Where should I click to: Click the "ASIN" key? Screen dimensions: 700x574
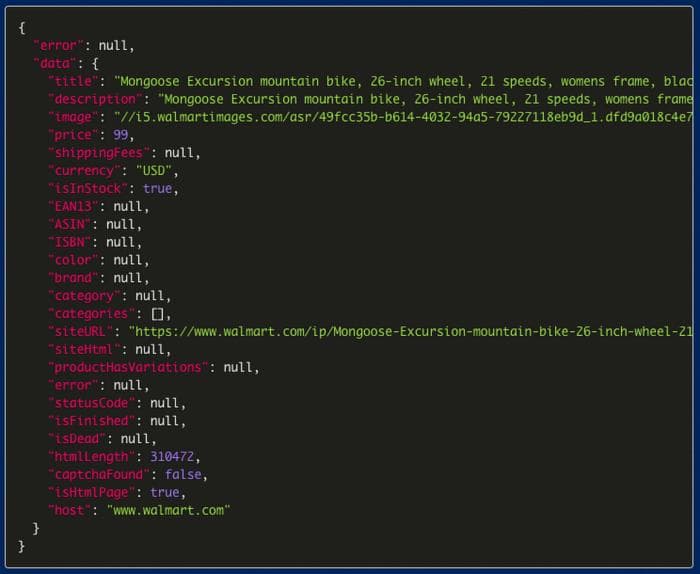(72, 225)
